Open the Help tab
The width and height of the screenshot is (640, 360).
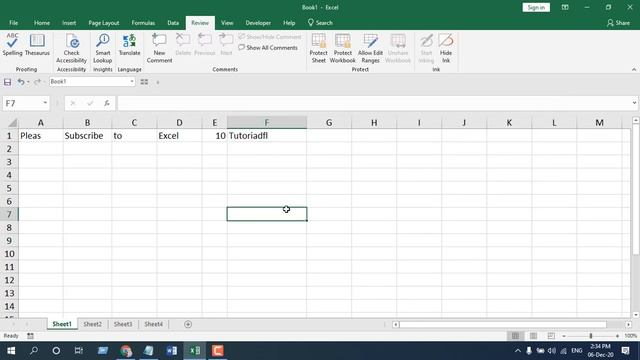click(289, 23)
